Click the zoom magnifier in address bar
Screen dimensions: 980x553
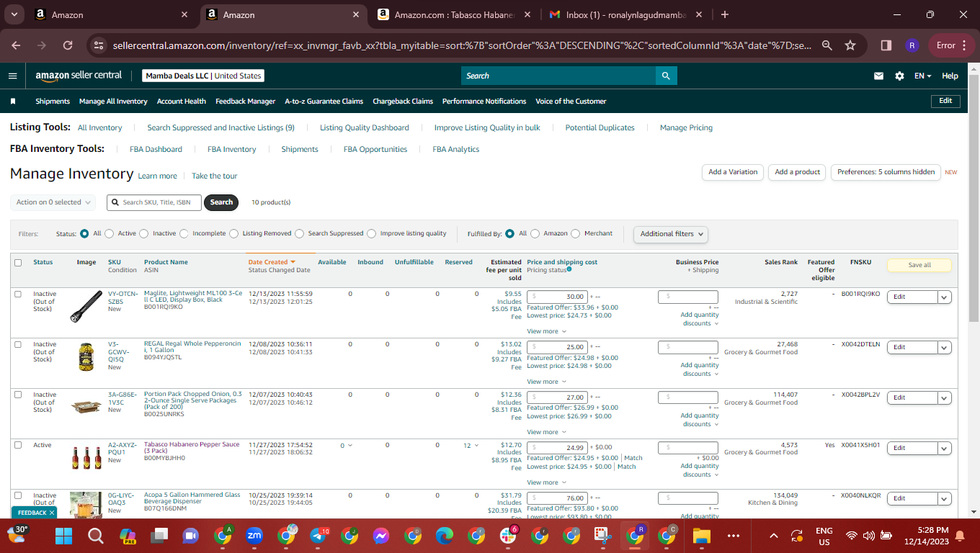click(x=827, y=45)
